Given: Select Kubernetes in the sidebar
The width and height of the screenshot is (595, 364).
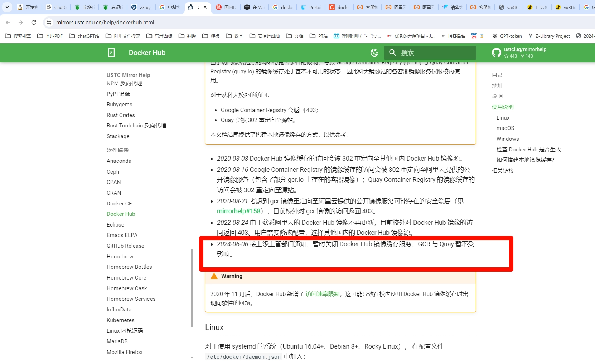Looking at the screenshot, I should click(x=120, y=320).
